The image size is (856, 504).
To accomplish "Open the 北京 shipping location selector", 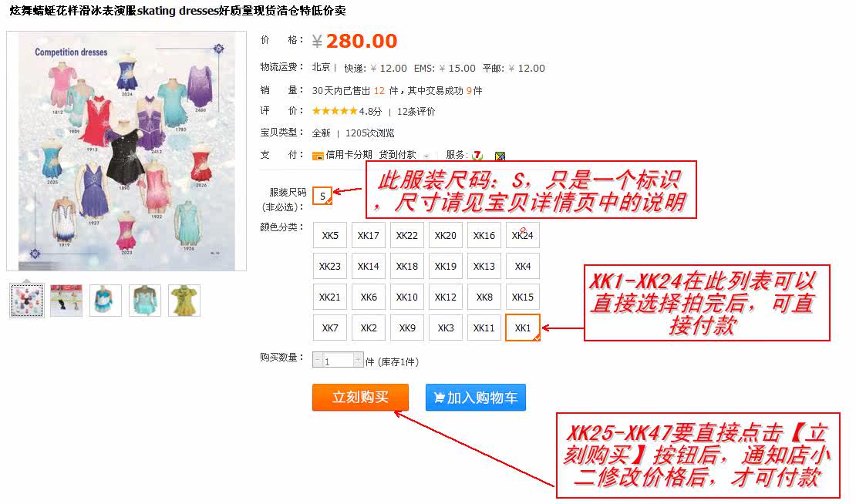I will (321, 68).
